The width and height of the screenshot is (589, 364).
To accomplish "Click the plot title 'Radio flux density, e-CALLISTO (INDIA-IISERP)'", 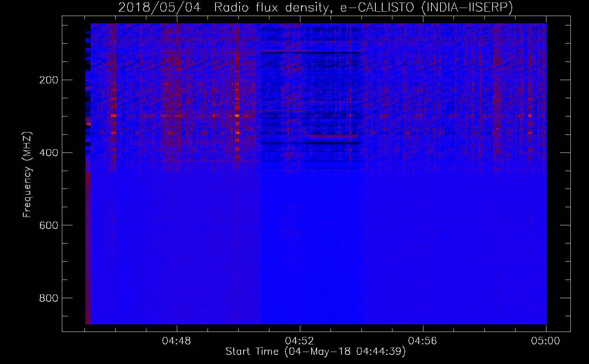I will pos(363,7).
